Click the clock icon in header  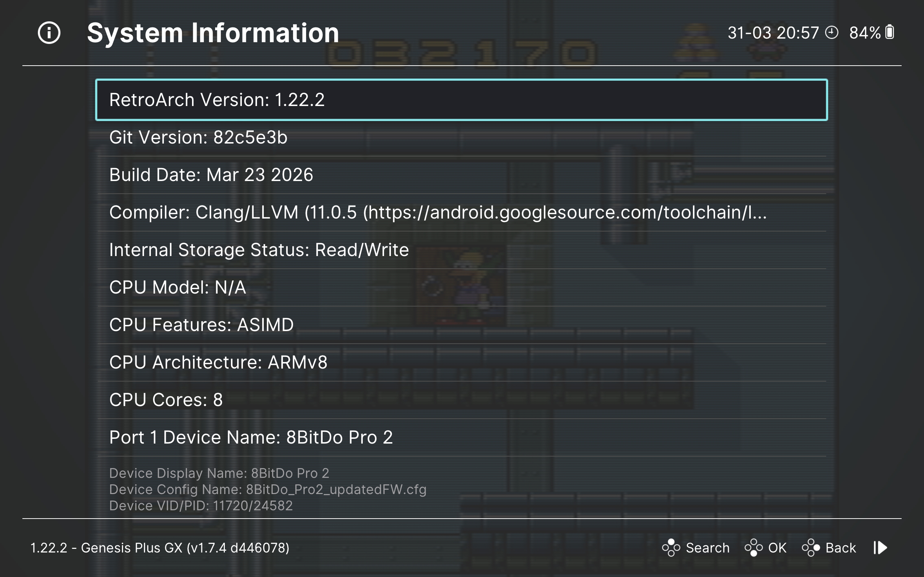click(831, 32)
